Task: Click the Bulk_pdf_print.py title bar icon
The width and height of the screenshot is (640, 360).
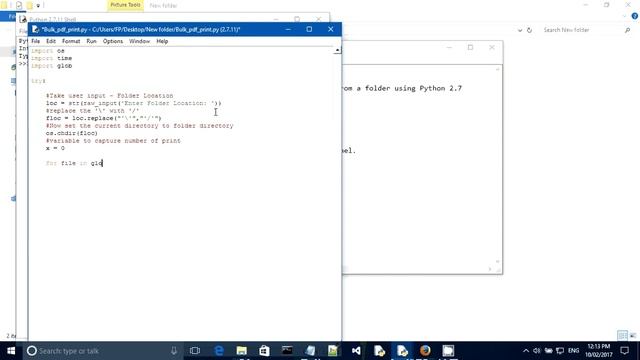Action: click(x=35, y=29)
